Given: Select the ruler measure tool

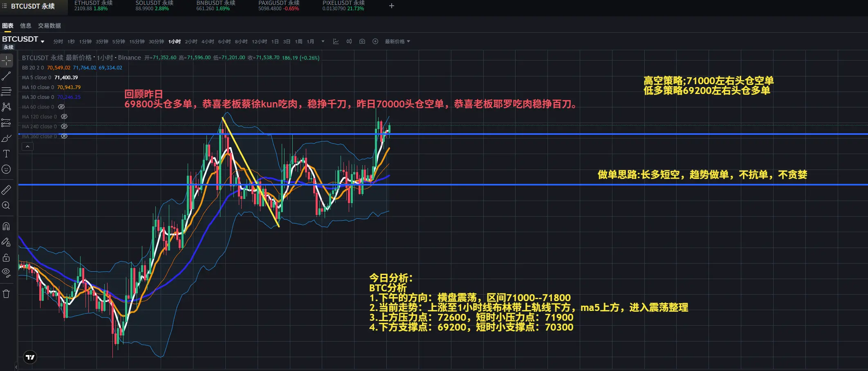Looking at the screenshot, I should [7, 190].
